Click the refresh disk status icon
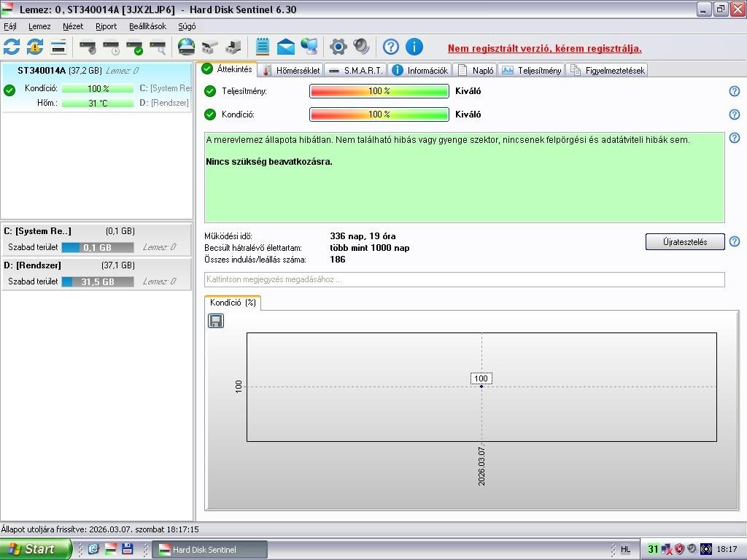The image size is (747, 560). coord(12,47)
